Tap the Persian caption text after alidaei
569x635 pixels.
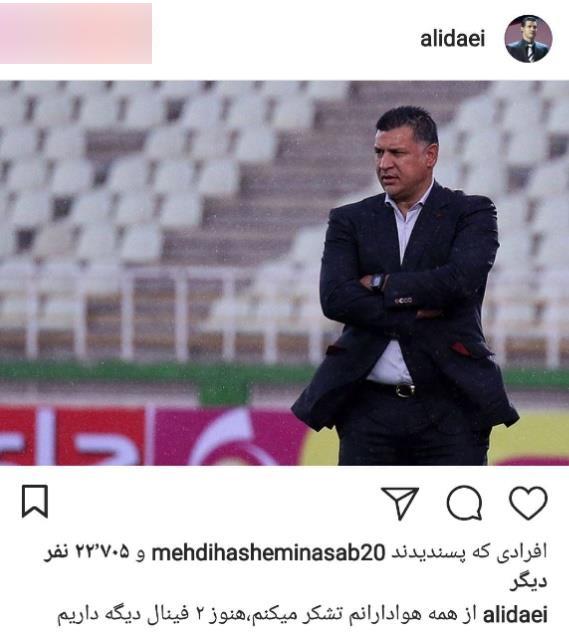(267, 614)
